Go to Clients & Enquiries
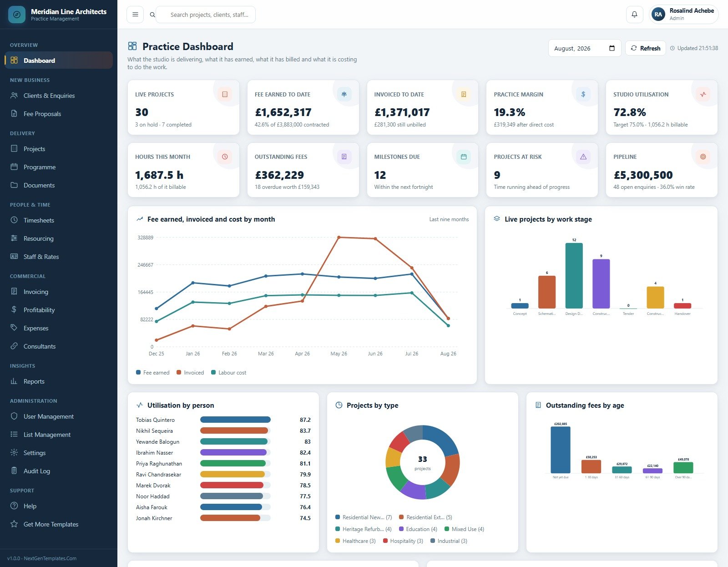The width and height of the screenshot is (728, 567). 59,96
